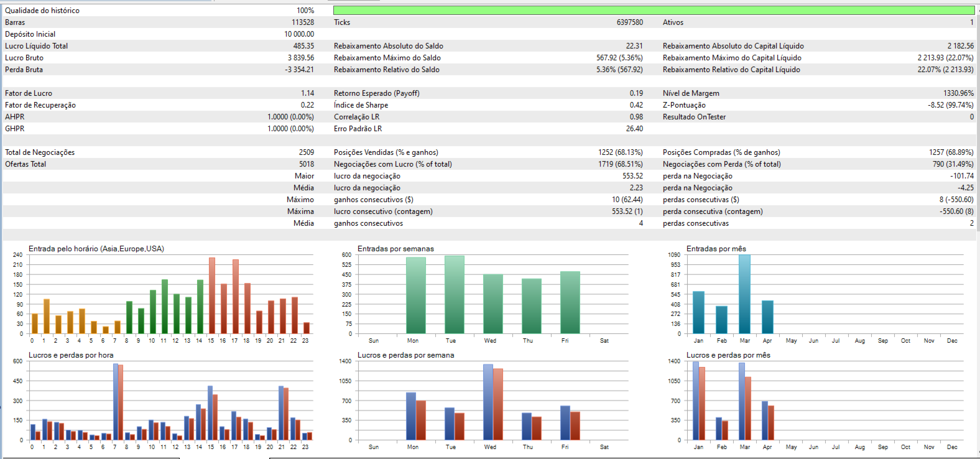Image resolution: width=980 pixels, height=459 pixels.
Task: Click blue hour 7 bar in hourly profit-loss chart
Action: coord(116,402)
